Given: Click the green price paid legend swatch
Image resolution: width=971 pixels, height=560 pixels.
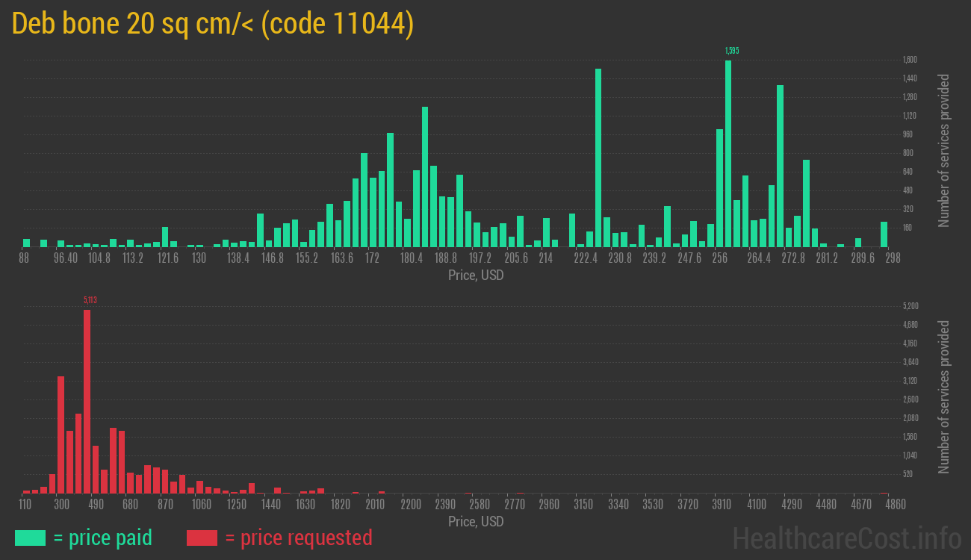Looking at the screenshot, I should (x=30, y=538).
